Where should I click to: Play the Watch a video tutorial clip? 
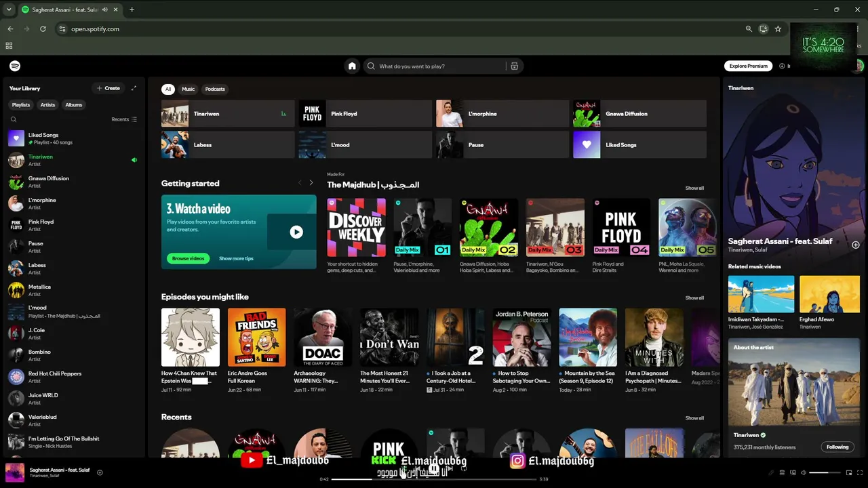click(x=296, y=232)
